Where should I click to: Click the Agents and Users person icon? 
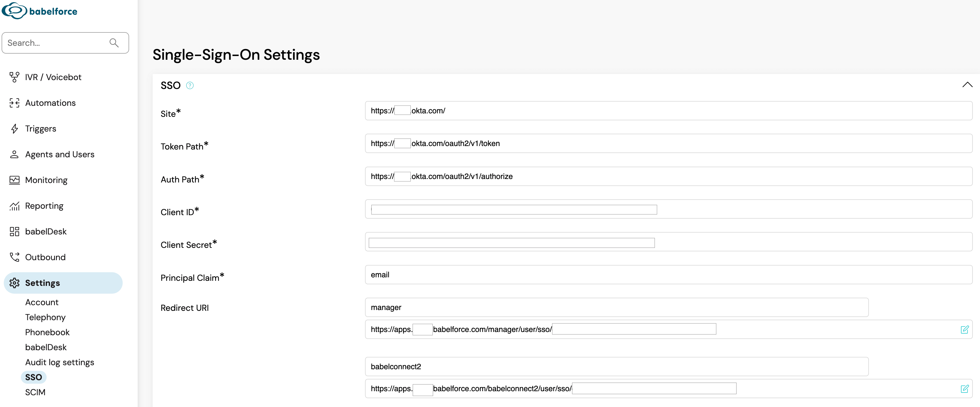pyautogui.click(x=14, y=154)
